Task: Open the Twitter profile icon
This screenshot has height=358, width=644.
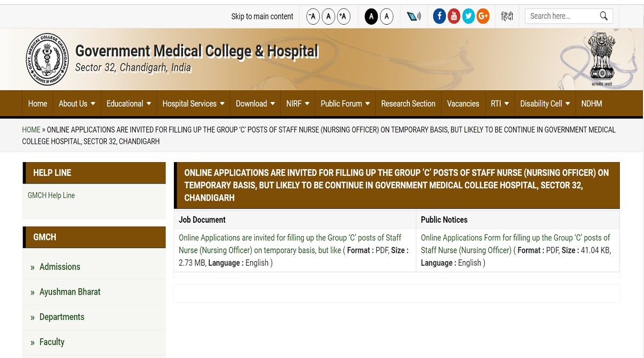Action: 469,16
